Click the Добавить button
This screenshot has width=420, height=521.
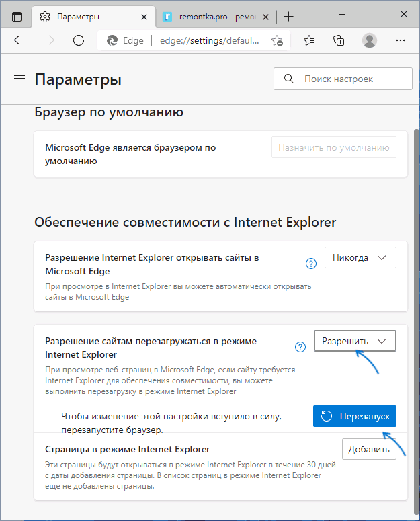click(x=369, y=449)
